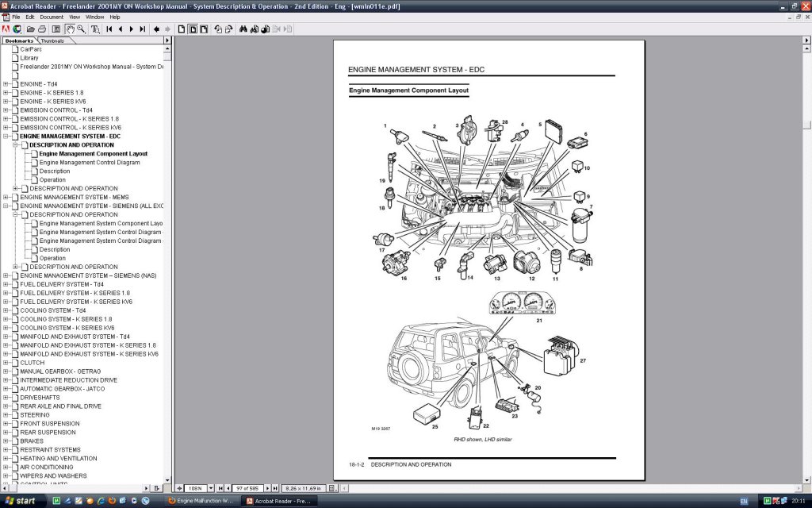The image size is (812, 508).
Task: Select the Zoom magnifier tool
Action: (x=82, y=29)
